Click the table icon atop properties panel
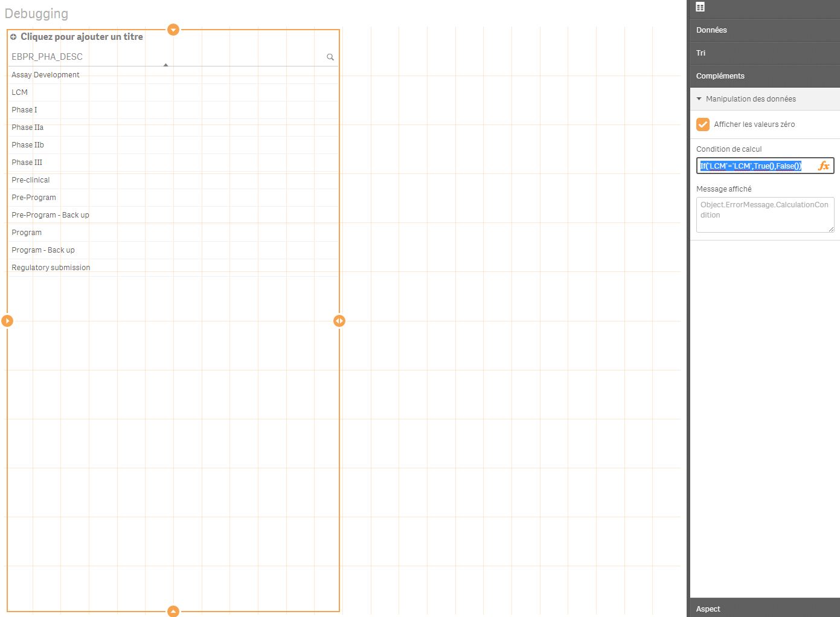 [x=701, y=7]
